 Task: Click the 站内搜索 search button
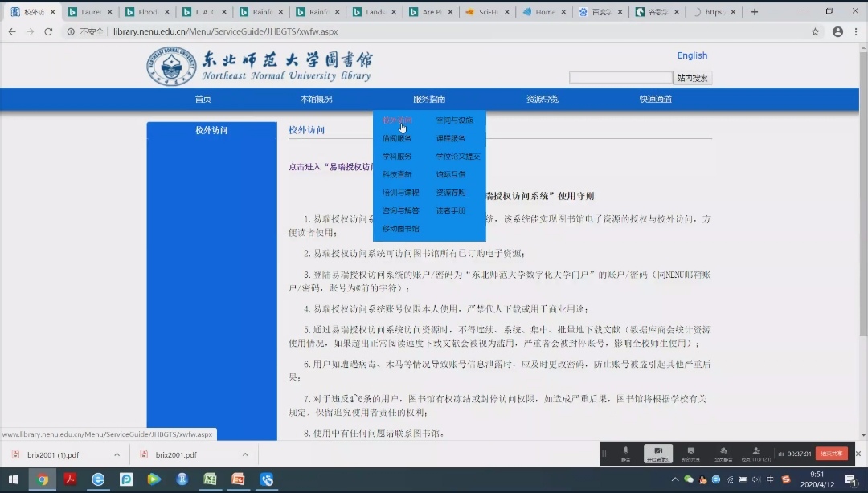[x=692, y=78]
